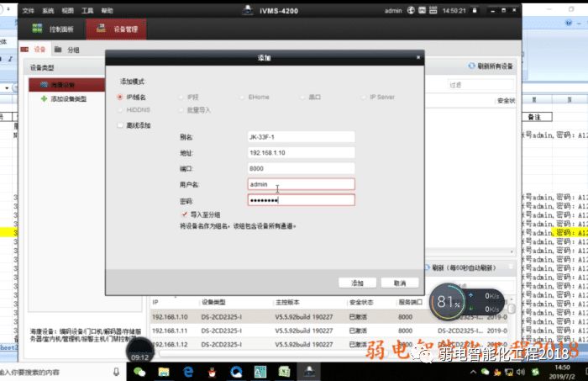Open WeChat from the taskbar
The width and height of the screenshot is (588, 381).
[140, 372]
